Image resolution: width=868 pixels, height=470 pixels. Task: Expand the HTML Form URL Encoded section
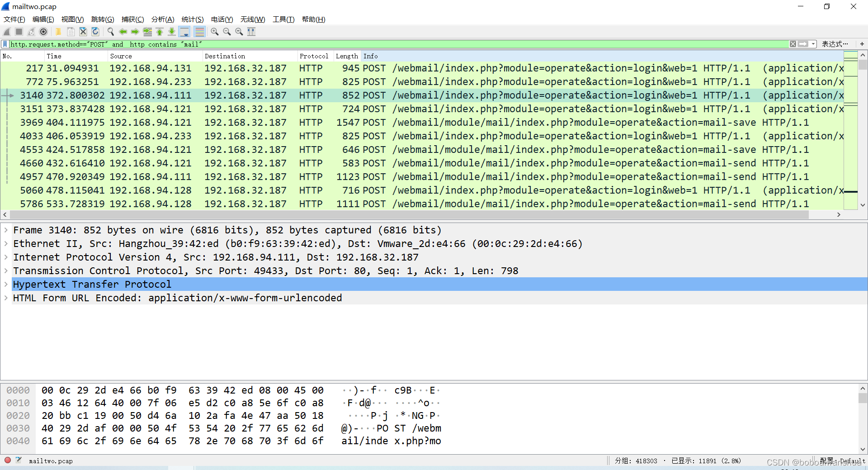6,298
